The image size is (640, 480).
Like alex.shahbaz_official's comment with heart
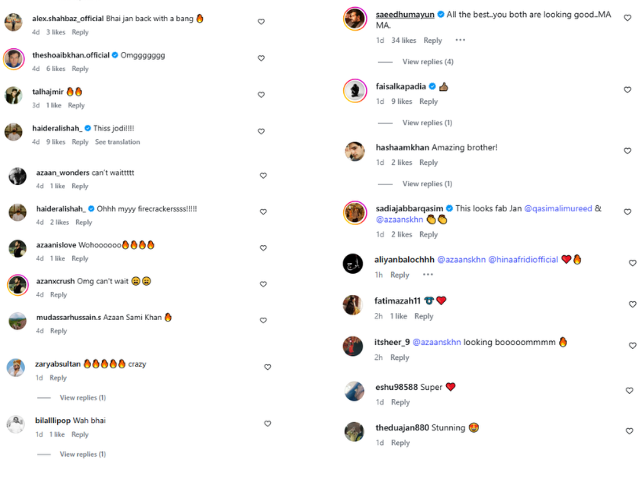tap(261, 21)
